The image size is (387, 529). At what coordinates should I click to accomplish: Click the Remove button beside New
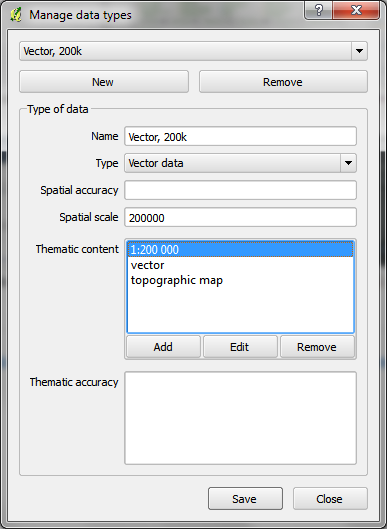[x=283, y=82]
